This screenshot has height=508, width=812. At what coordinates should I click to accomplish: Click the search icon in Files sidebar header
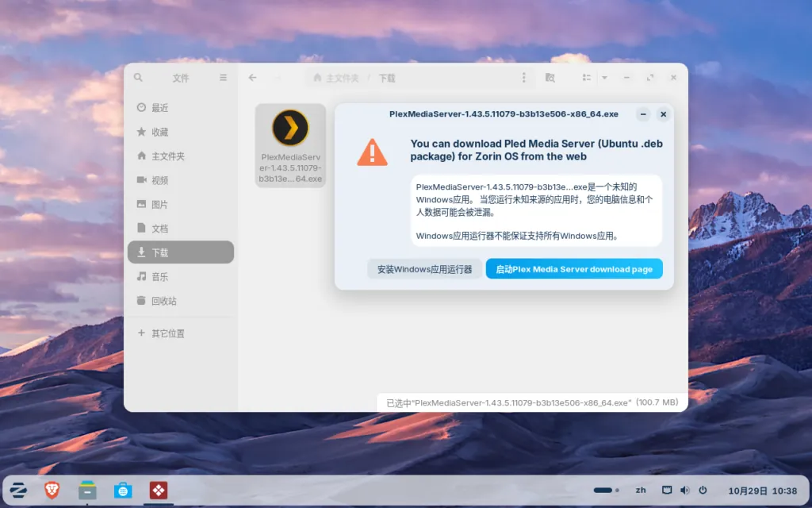138,78
